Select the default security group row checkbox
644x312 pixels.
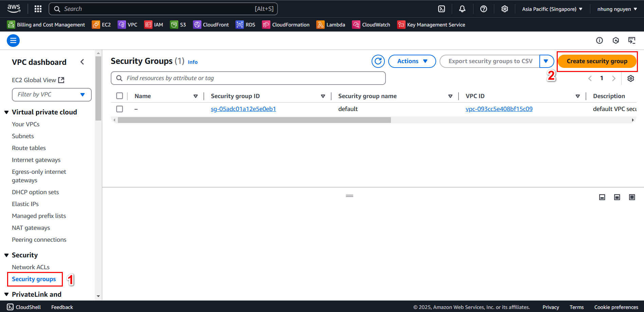coord(120,109)
